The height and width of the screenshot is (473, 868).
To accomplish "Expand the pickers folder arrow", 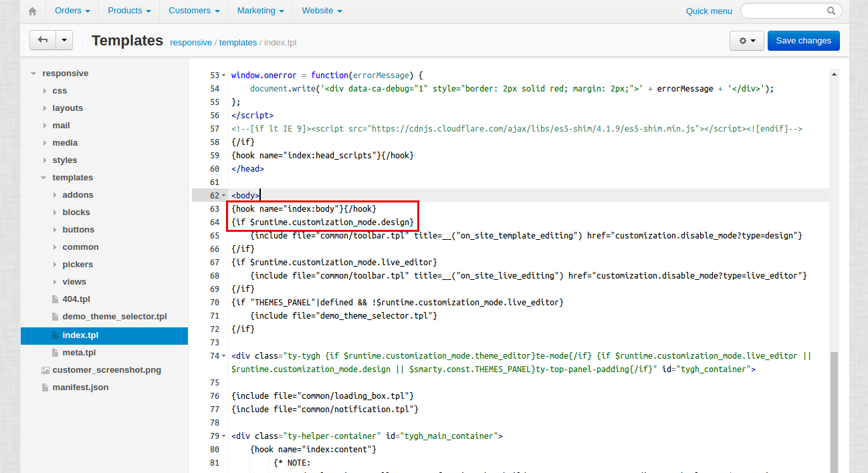I will (x=54, y=265).
